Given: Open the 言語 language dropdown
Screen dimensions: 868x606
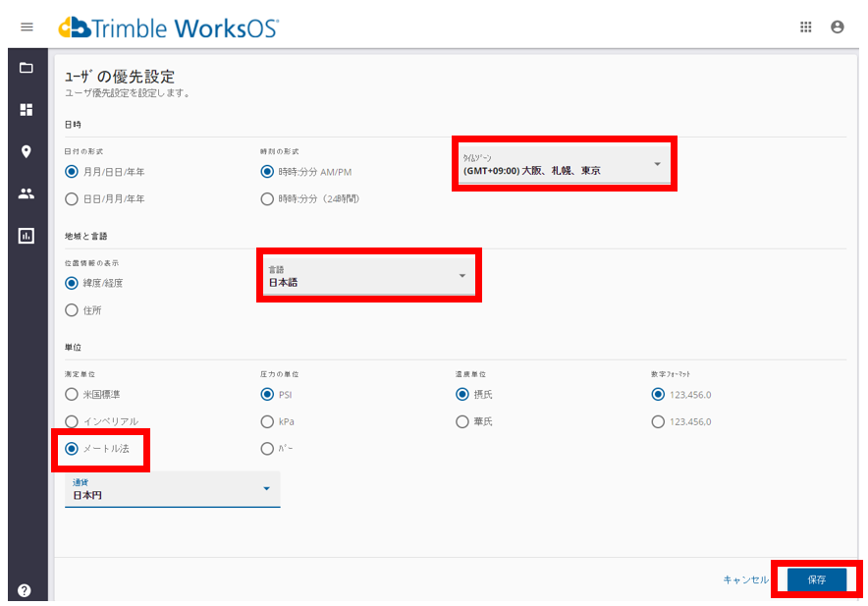Looking at the screenshot, I should coord(368,276).
